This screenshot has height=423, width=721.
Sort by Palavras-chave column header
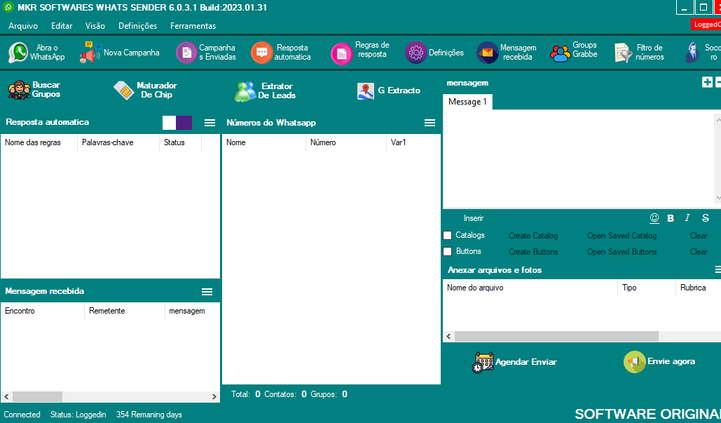119,143
